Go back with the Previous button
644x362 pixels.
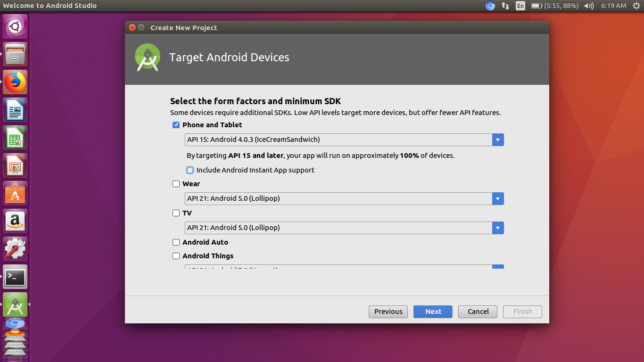point(388,312)
